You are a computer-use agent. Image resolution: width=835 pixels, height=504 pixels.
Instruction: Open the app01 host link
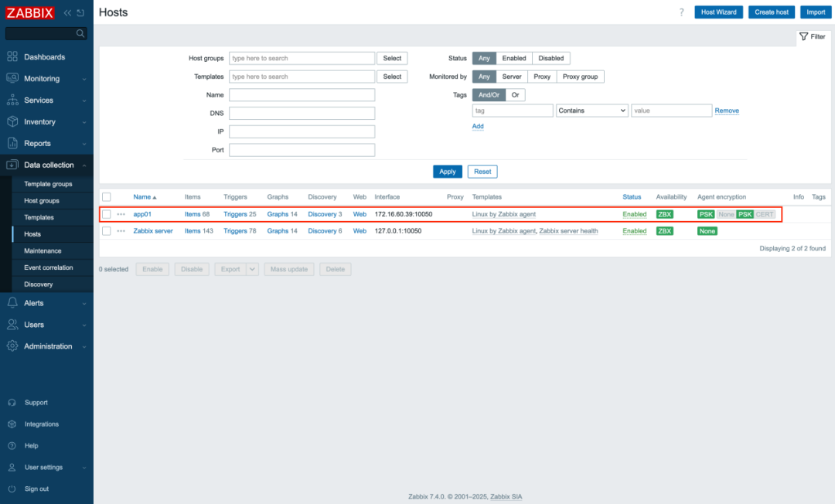click(142, 214)
